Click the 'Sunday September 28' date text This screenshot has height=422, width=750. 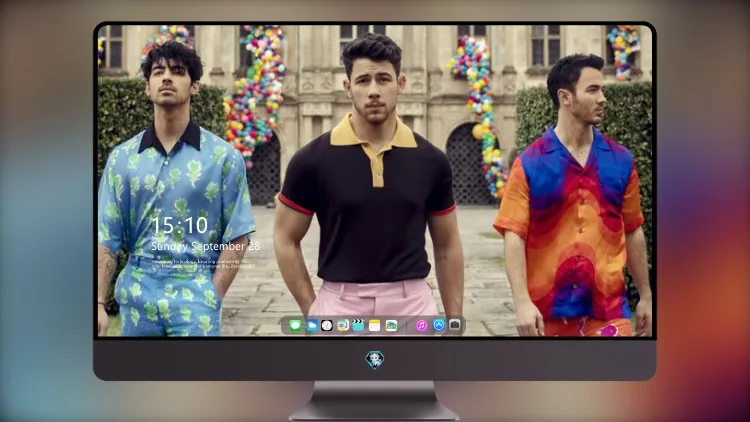(x=206, y=246)
